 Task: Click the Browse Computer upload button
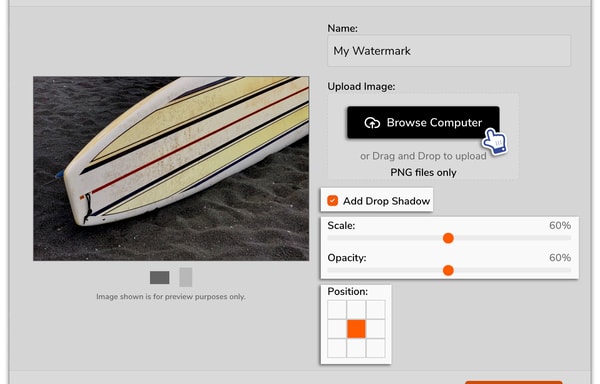pyautogui.click(x=423, y=122)
